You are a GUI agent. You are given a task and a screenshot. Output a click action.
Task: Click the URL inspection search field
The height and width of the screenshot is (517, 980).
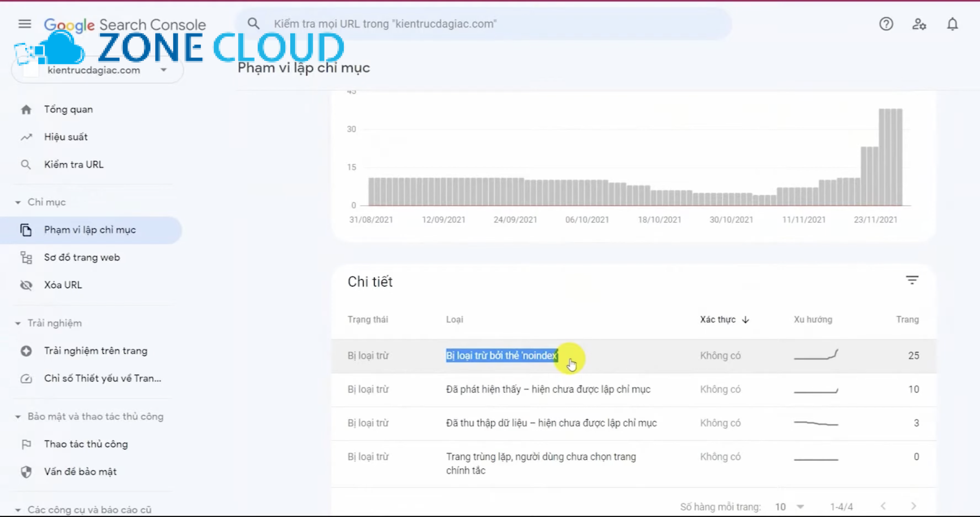pyautogui.click(x=484, y=24)
